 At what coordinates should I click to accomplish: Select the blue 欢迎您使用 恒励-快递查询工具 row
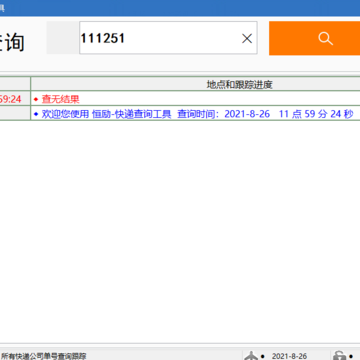click(x=195, y=114)
